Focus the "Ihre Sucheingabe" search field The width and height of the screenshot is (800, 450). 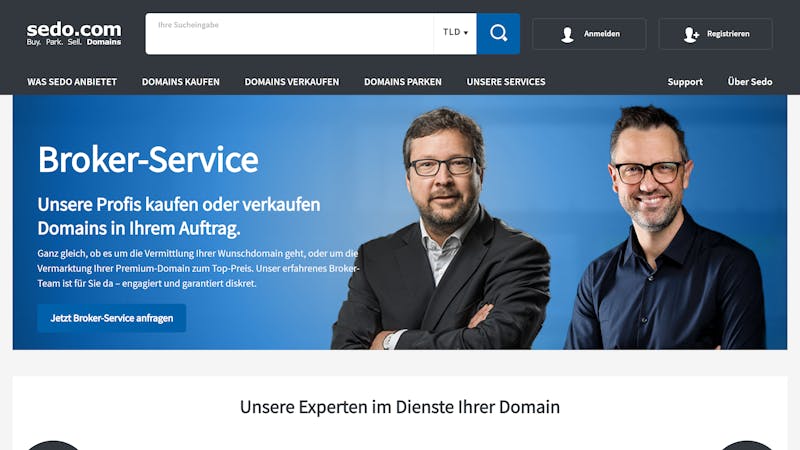[289, 34]
